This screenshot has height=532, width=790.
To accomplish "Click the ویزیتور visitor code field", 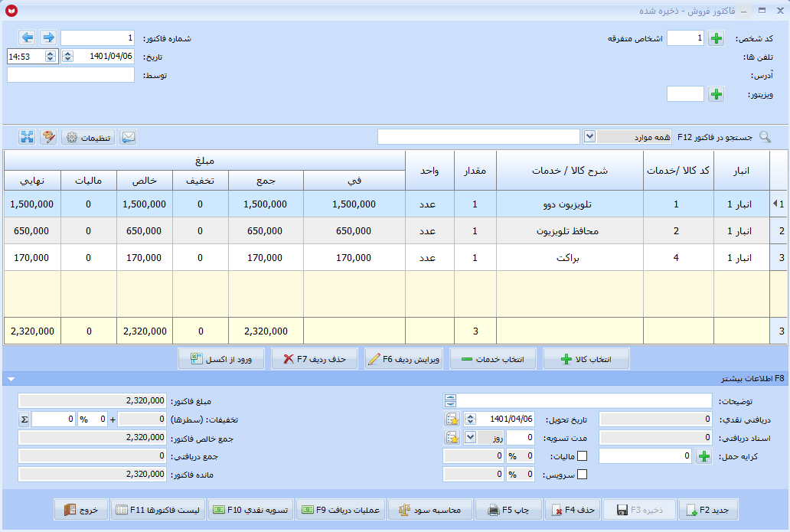I will coord(685,93).
